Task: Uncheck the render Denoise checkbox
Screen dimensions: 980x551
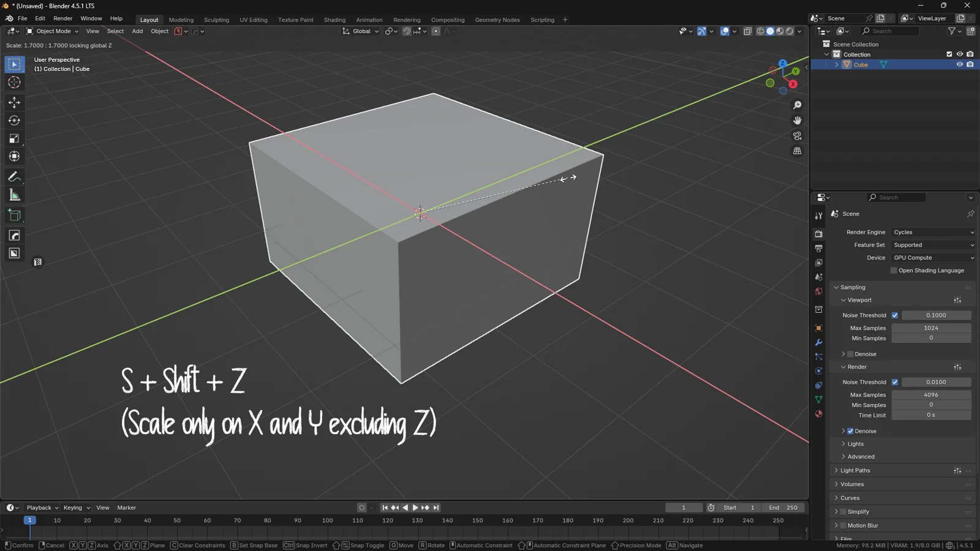Action: click(850, 431)
